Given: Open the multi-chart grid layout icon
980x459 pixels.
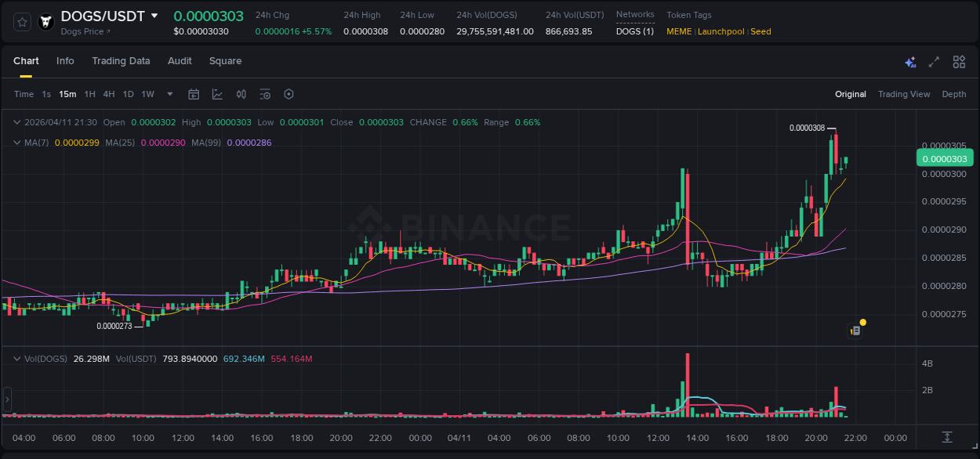Looking at the screenshot, I should click(x=959, y=62).
